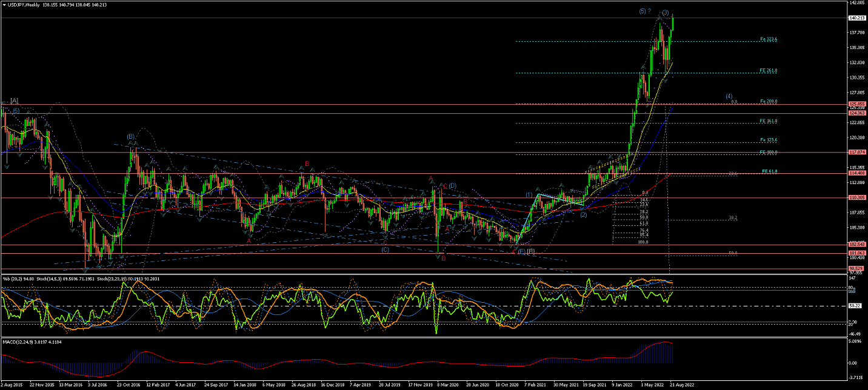
Task: Click the 50.22 oscillator level tag
Action: click(855, 306)
